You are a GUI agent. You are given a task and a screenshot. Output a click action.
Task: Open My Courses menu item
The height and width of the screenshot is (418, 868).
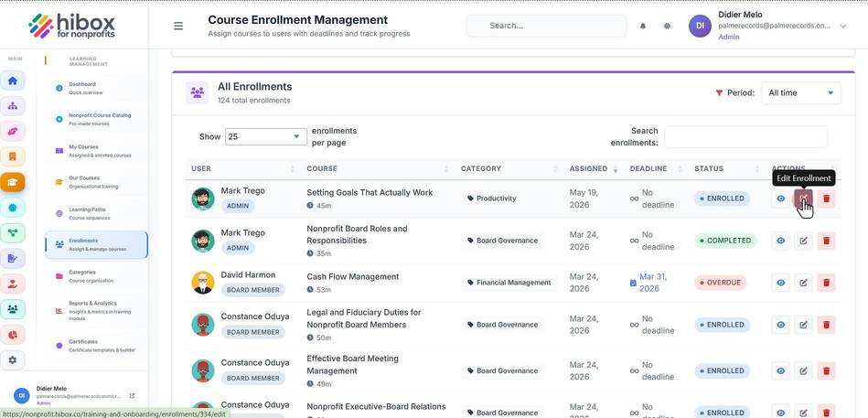96,151
